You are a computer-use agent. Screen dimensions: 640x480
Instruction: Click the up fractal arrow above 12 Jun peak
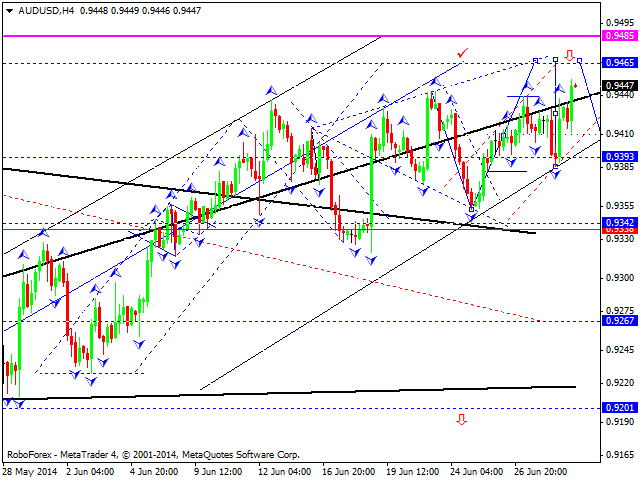[x=270, y=90]
